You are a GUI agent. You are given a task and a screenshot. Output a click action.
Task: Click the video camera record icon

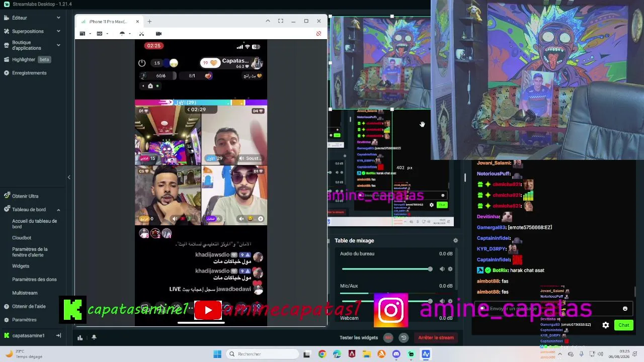pyautogui.click(x=158, y=34)
